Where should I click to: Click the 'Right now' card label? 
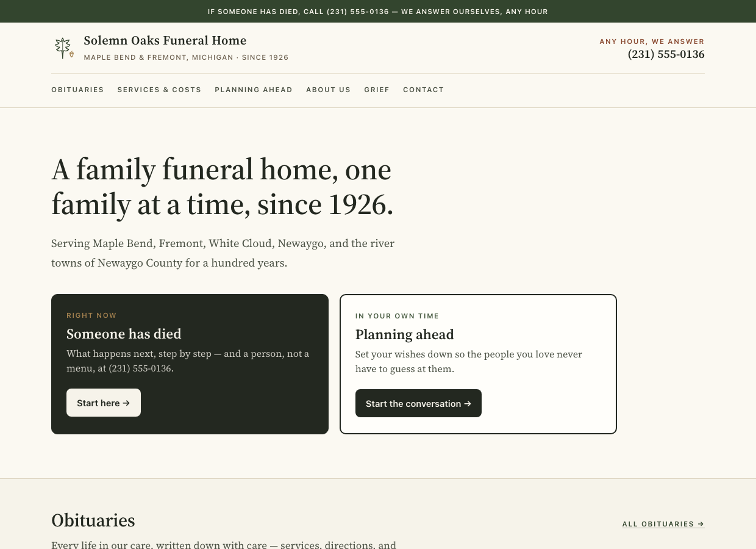click(91, 315)
